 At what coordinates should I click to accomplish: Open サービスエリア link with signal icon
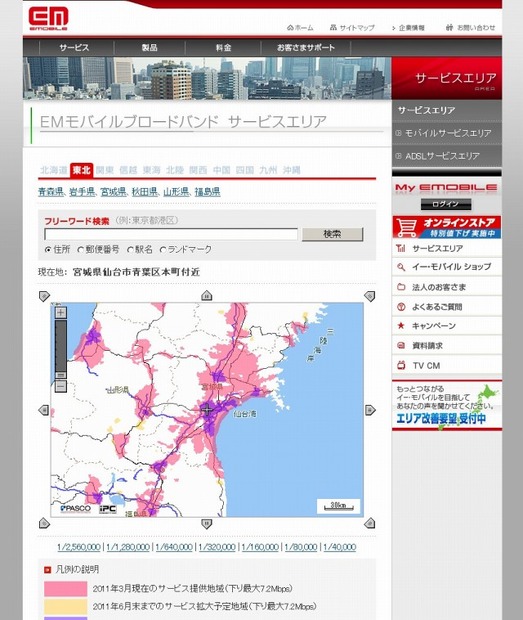447,248
